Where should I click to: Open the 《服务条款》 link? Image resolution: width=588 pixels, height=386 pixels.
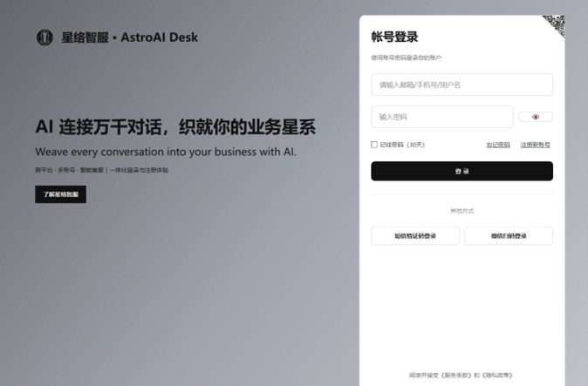(456, 376)
